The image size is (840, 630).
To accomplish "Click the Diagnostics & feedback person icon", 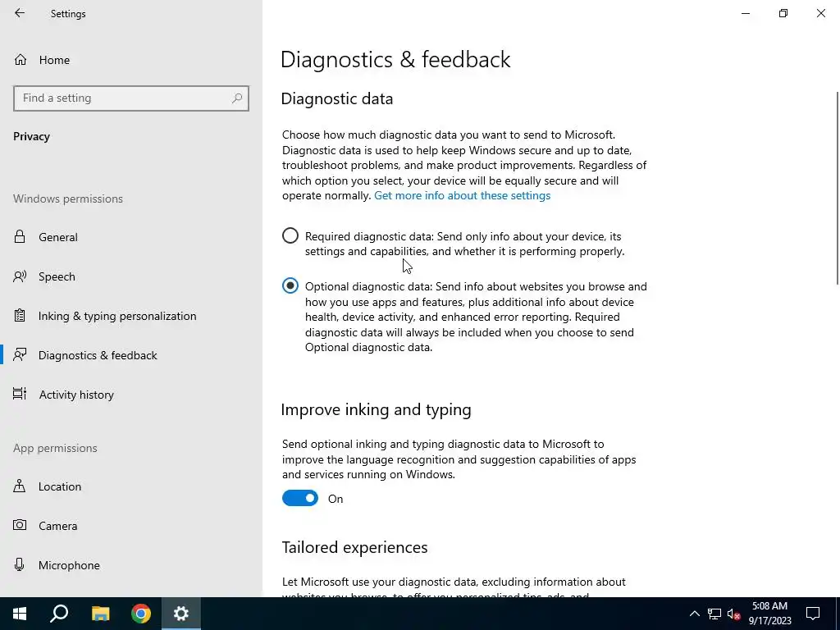I will tap(20, 354).
